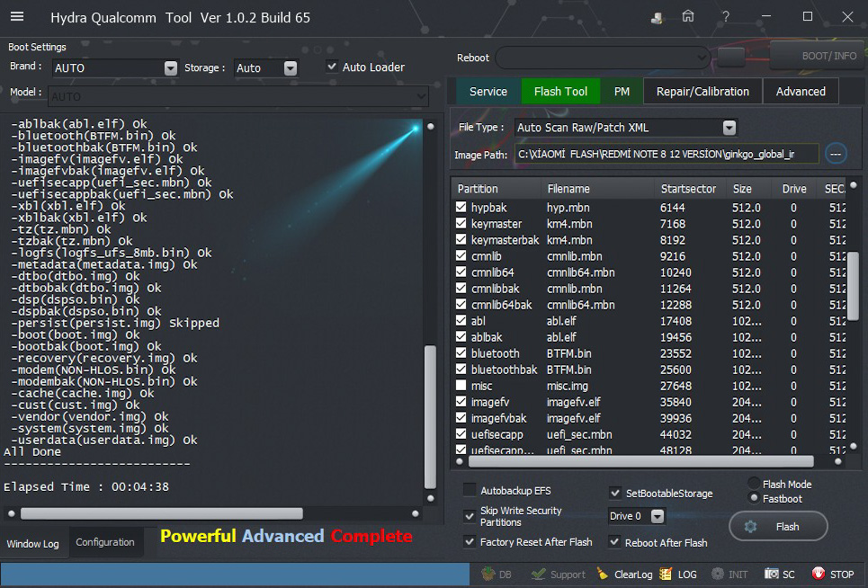Click the log panel horizontal scrollbar thumb
Image resolution: width=868 pixels, height=588 pixels.
[162, 513]
